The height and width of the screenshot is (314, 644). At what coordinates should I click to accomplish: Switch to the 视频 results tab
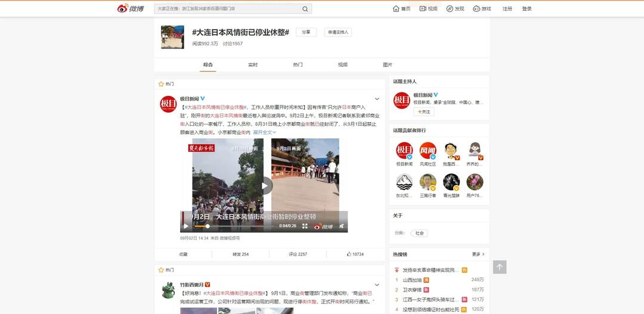coord(342,64)
